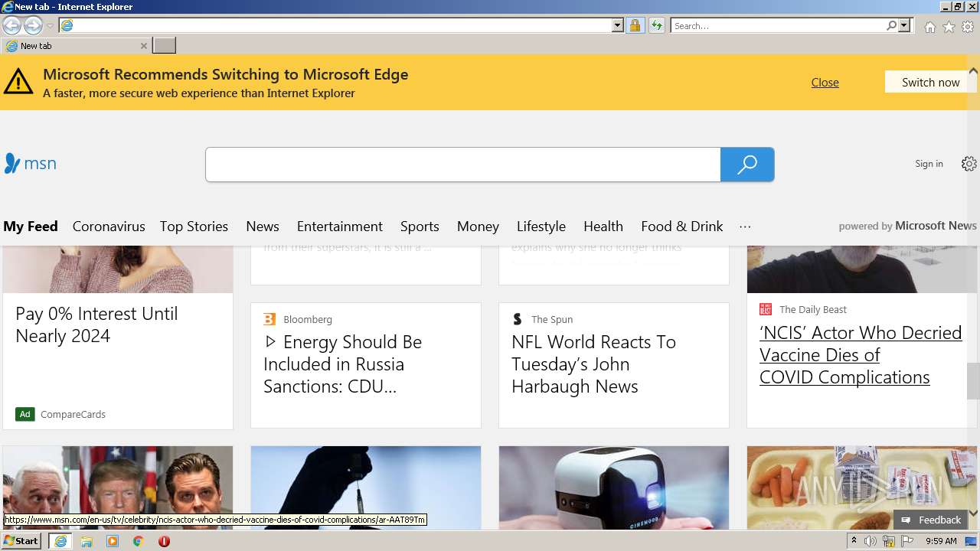Open the address bar dropdown arrow
The height and width of the screenshot is (551, 980).
click(618, 25)
